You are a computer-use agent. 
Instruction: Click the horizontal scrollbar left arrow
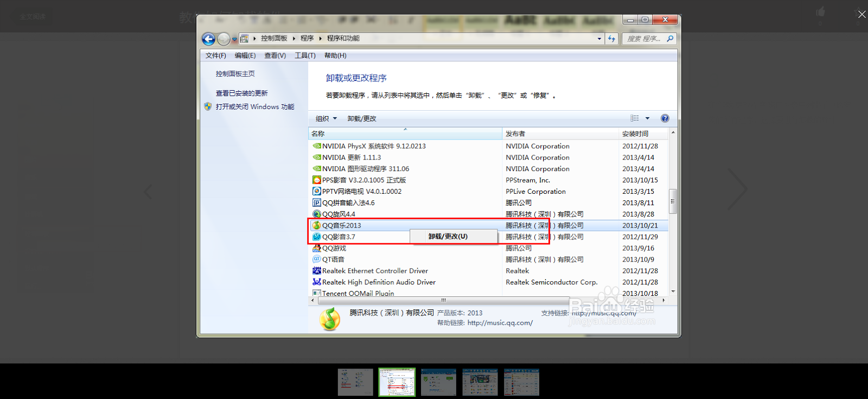tap(313, 300)
